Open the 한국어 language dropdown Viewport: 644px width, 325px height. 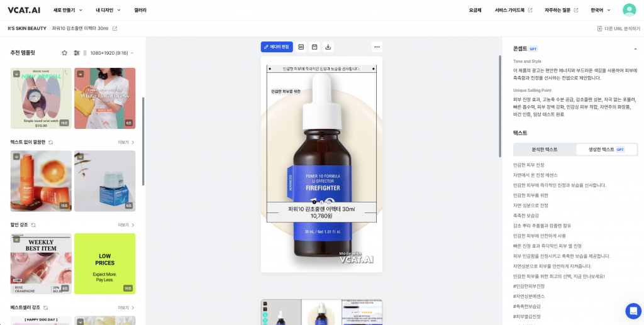point(601,10)
